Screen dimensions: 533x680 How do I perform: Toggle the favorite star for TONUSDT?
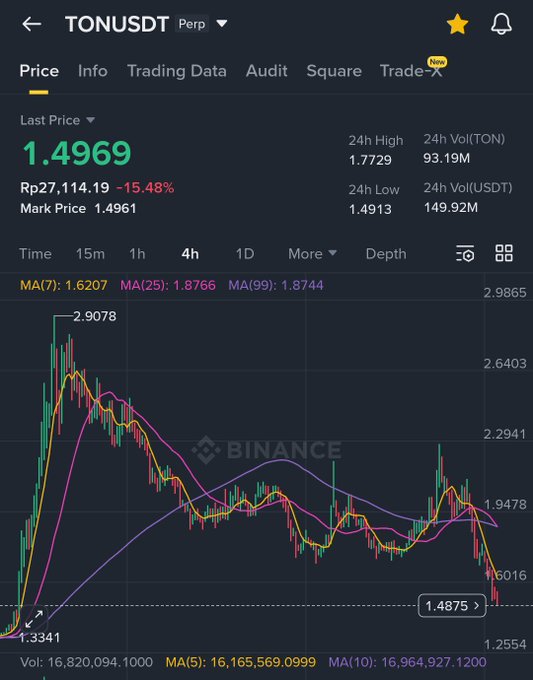(x=458, y=24)
